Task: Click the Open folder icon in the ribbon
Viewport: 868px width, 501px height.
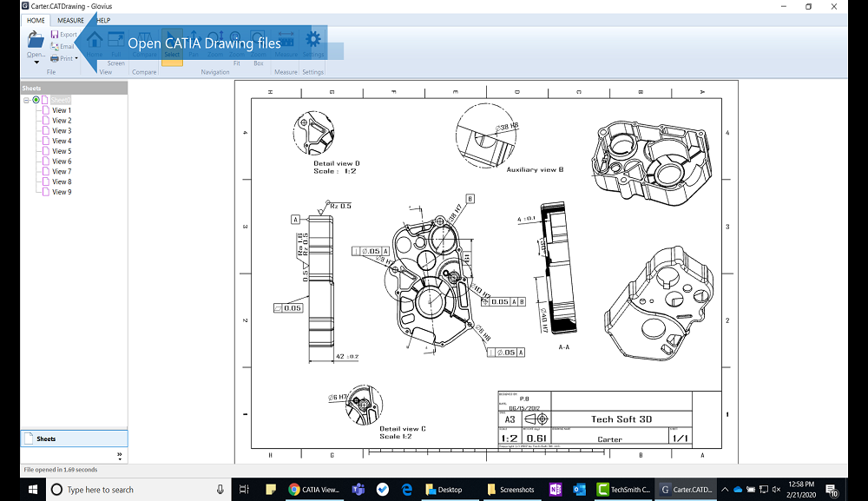Action: tap(36, 40)
